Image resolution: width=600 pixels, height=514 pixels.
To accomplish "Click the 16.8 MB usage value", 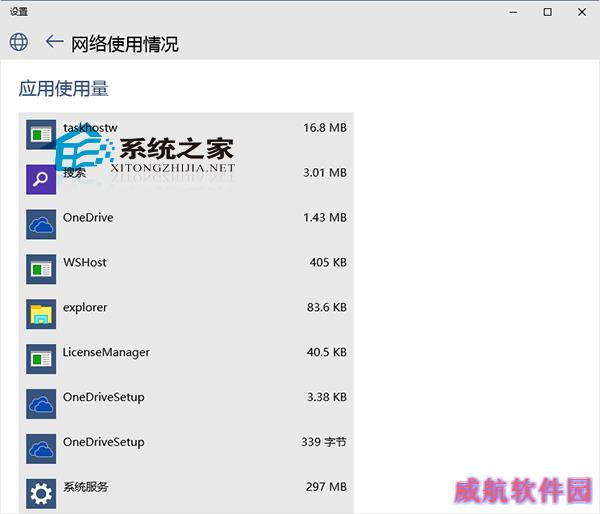I will click(x=325, y=127).
